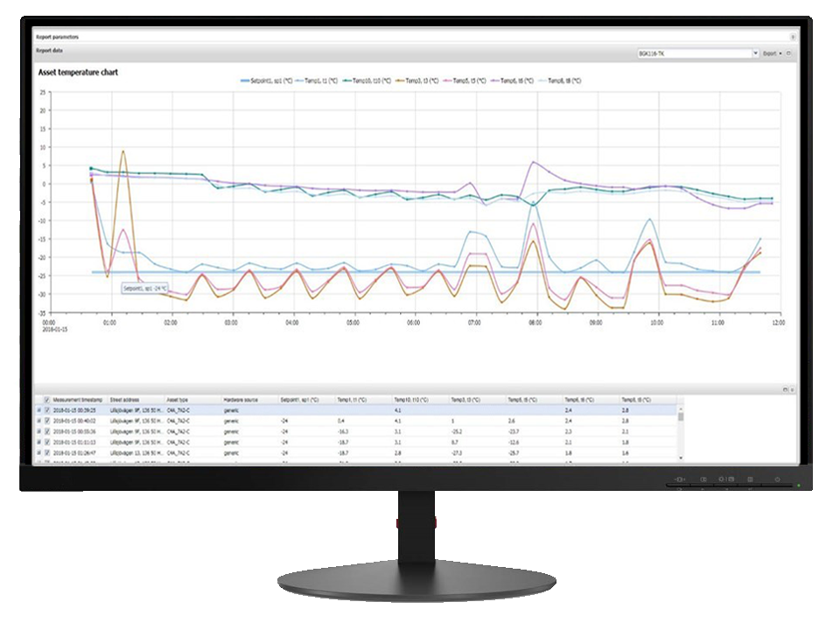The height and width of the screenshot is (630, 840).
Task: Sort by the Measurement timestamp column header
Action: click(78, 400)
